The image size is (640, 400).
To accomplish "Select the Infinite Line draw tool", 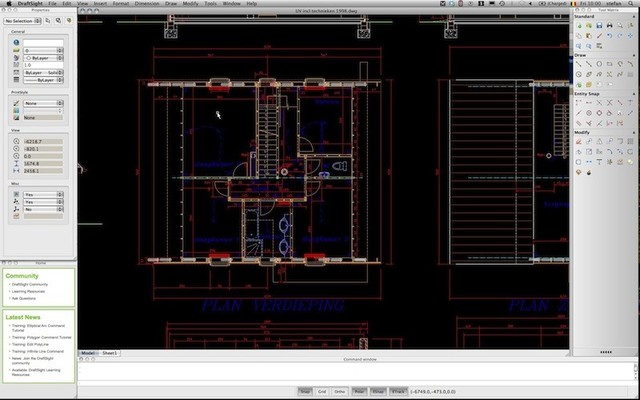I will point(589,64).
